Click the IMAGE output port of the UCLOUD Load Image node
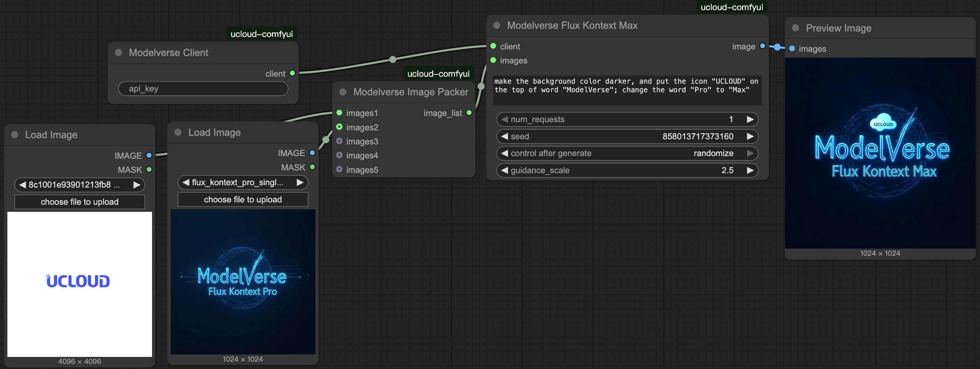 (x=149, y=155)
